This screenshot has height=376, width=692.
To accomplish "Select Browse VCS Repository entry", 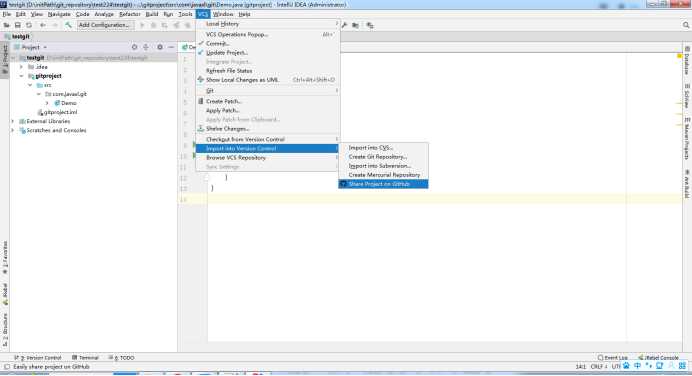I will pyautogui.click(x=268, y=158).
